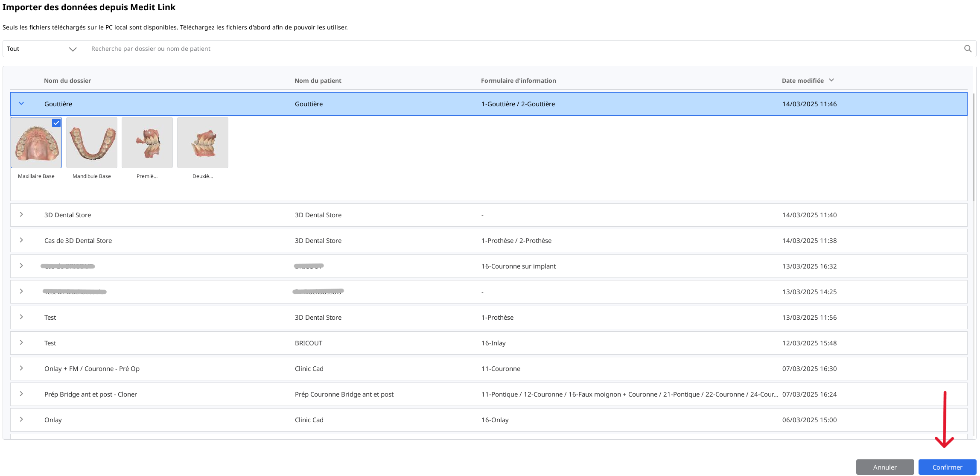Screen dimensions: 980x476
Task: Expand the Cas de 3D Dental Store folder
Action: coord(21,240)
